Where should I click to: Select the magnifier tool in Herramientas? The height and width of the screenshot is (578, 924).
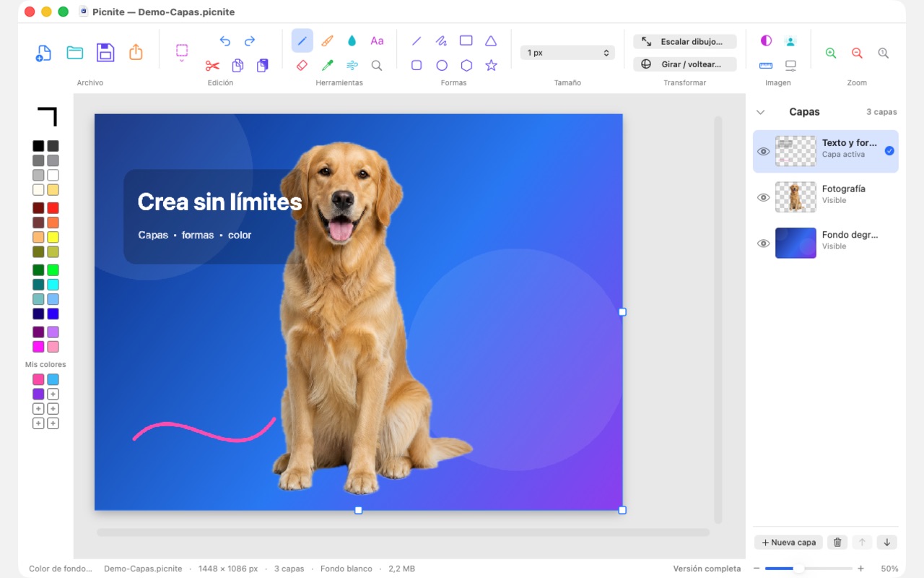(x=377, y=66)
